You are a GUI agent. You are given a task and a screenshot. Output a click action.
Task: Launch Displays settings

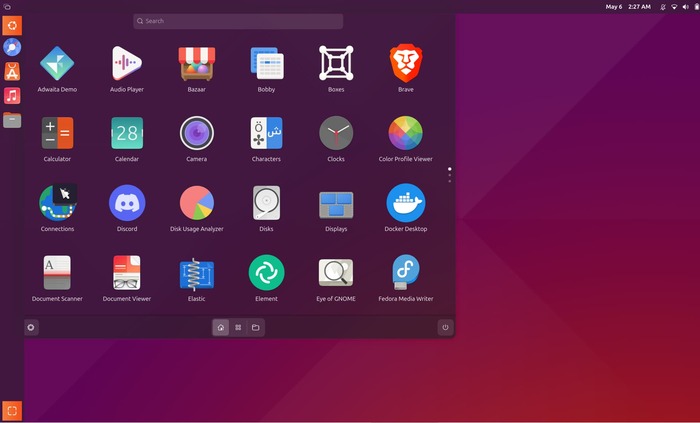tap(336, 205)
